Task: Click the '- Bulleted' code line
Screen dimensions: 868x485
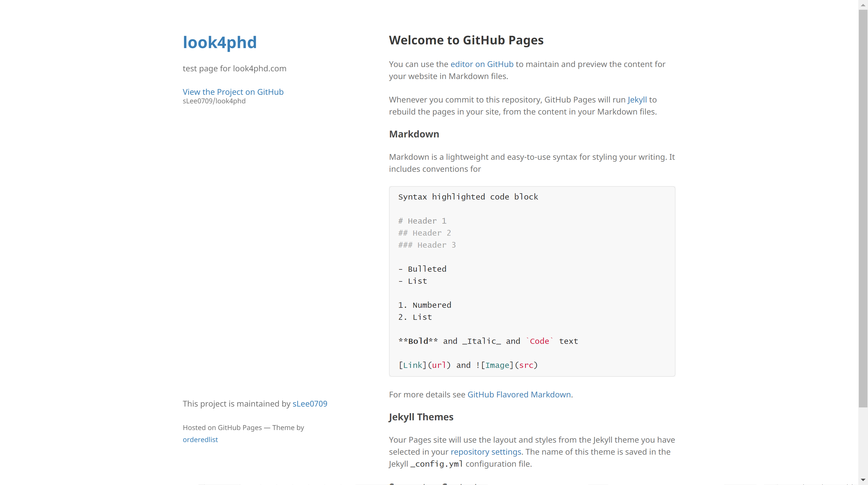Action: click(x=422, y=269)
